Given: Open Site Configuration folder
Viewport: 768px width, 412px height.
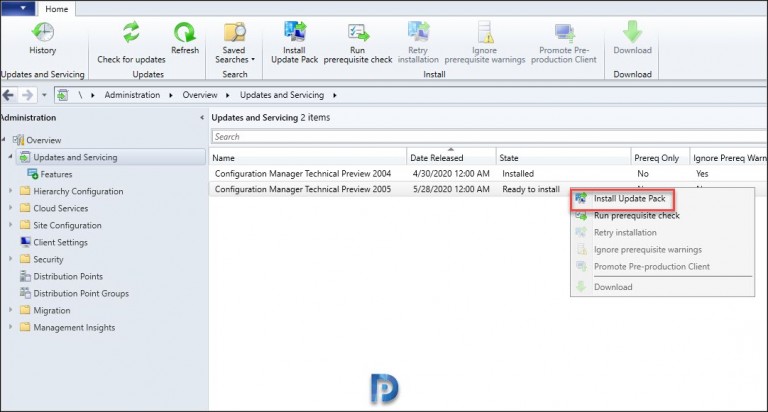Looking at the screenshot, I should pyautogui.click(x=67, y=225).
